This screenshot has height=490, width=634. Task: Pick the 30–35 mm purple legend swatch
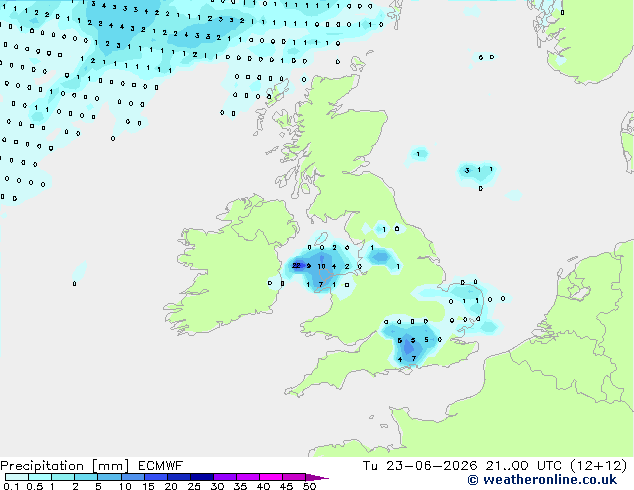click(x=225, y=477)
